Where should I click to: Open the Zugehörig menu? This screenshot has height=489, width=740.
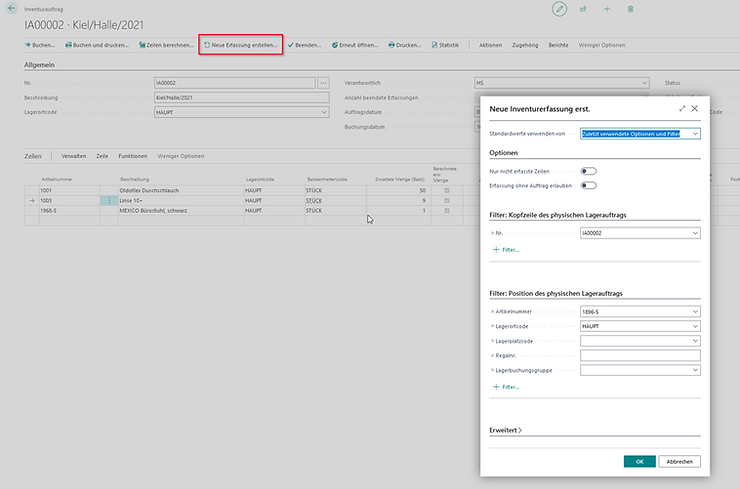524,45
